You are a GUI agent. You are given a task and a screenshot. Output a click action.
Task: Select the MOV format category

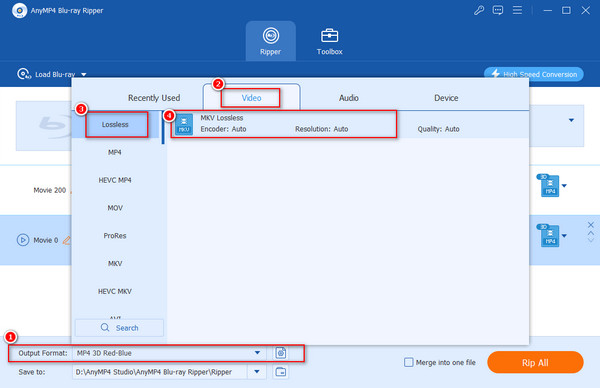tap(115, 208)
